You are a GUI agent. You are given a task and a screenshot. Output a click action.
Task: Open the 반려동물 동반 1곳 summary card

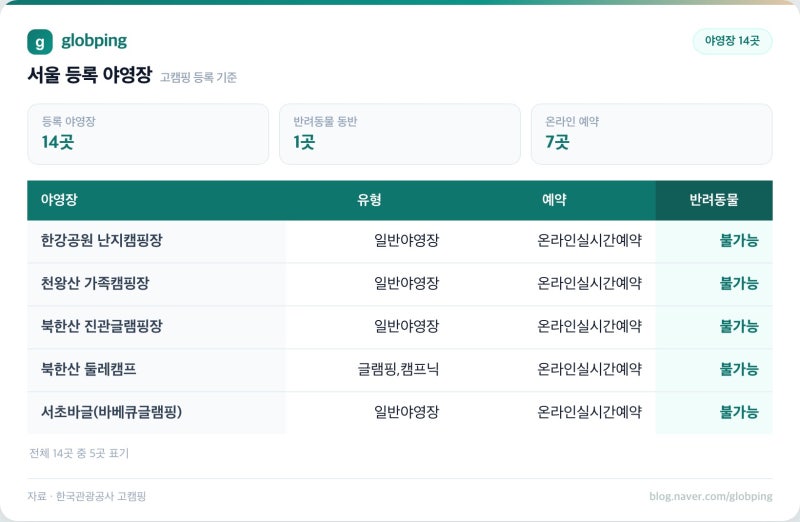(399, 134)
